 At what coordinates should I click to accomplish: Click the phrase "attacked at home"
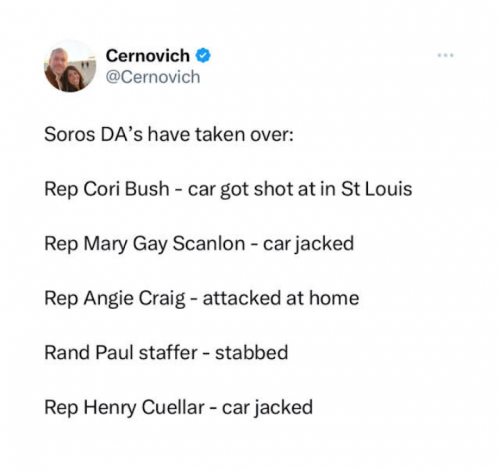click(281, 298)
